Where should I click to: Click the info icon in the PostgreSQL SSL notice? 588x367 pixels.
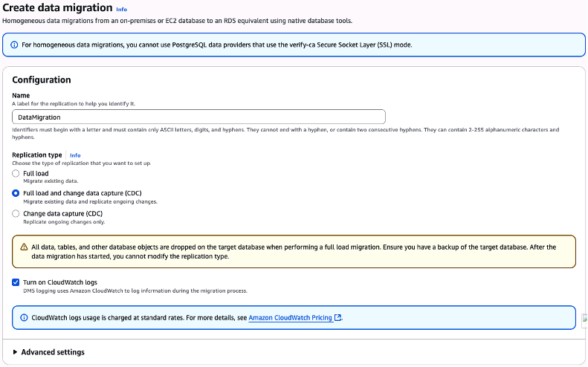[x=14, y=45]
